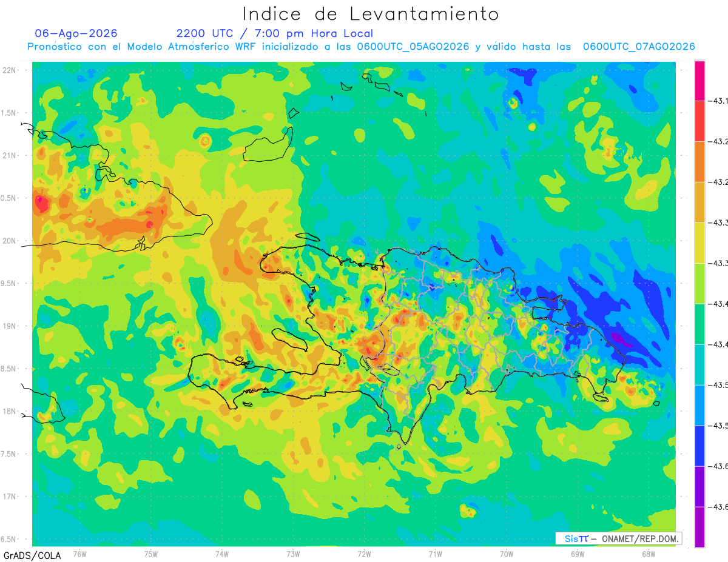Pick the orange swatch in the legend bar
This screenshot has width=728, height=562.
(699, 161)
